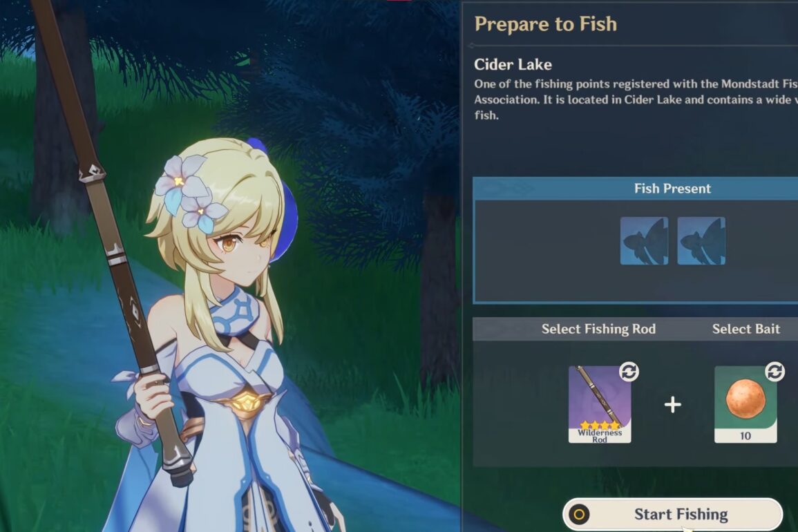Swap bait using the refresh icon

775,372
